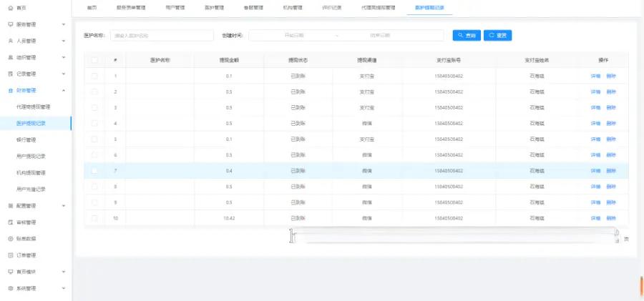The width and height of the screenshot is (644, 301).
Task: Click the icon beside 组织管理
Action: [11, 57]
